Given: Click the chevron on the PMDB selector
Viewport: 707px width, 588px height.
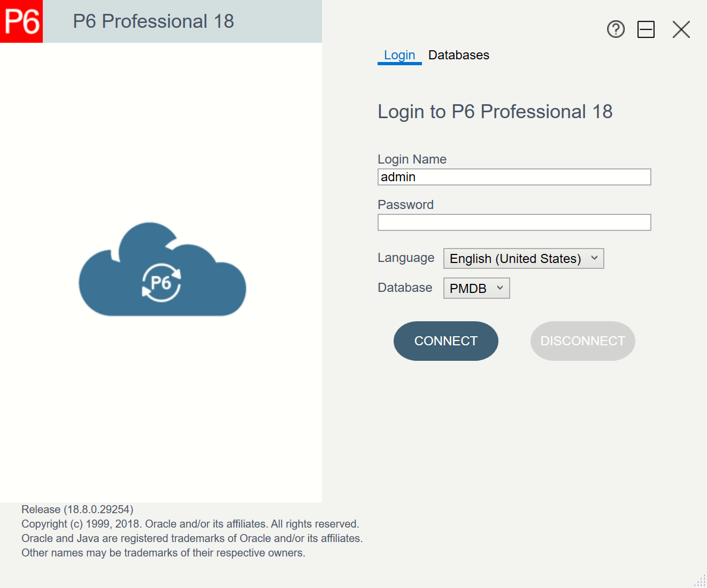Looking at the screenshot, I should 501,288.
